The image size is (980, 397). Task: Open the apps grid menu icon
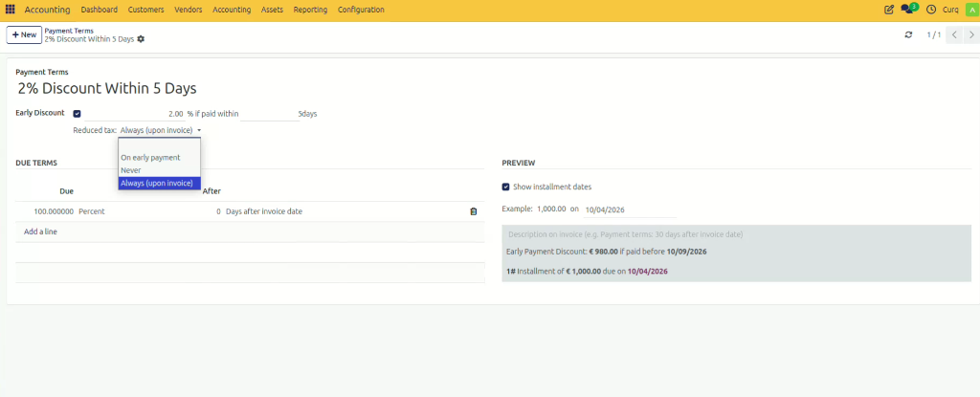(10, 10)
